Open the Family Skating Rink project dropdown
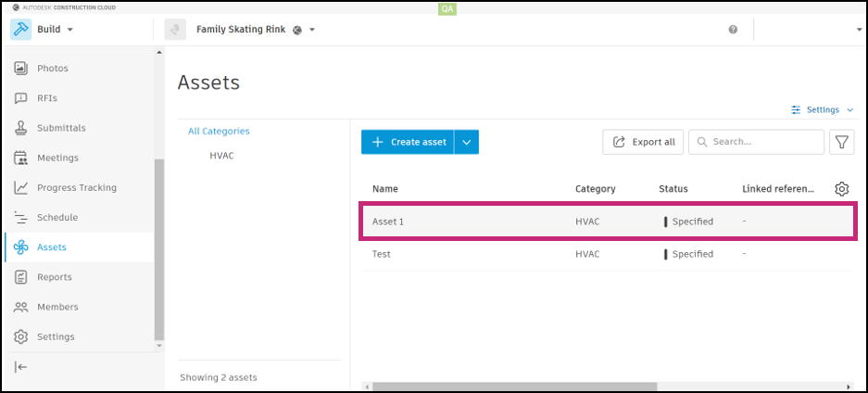The width and height of the screenshot is (868, 393). click(x=312, y=30)
